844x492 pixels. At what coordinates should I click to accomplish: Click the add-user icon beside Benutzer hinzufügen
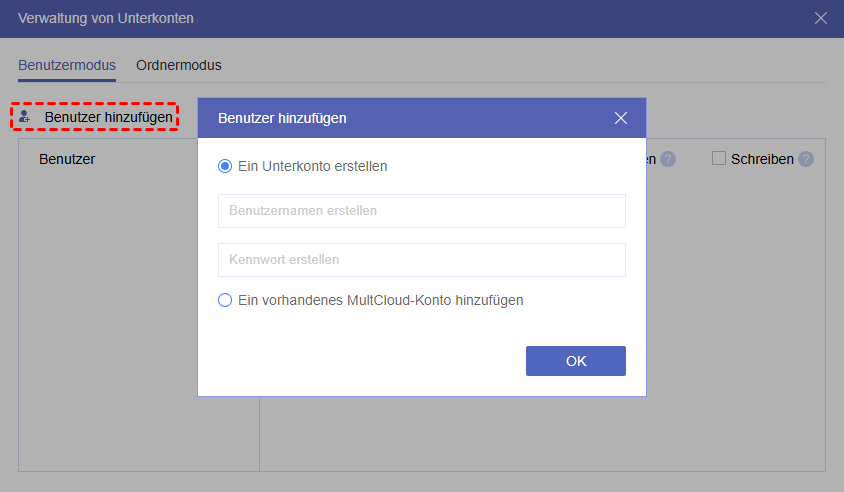(25, 117)
